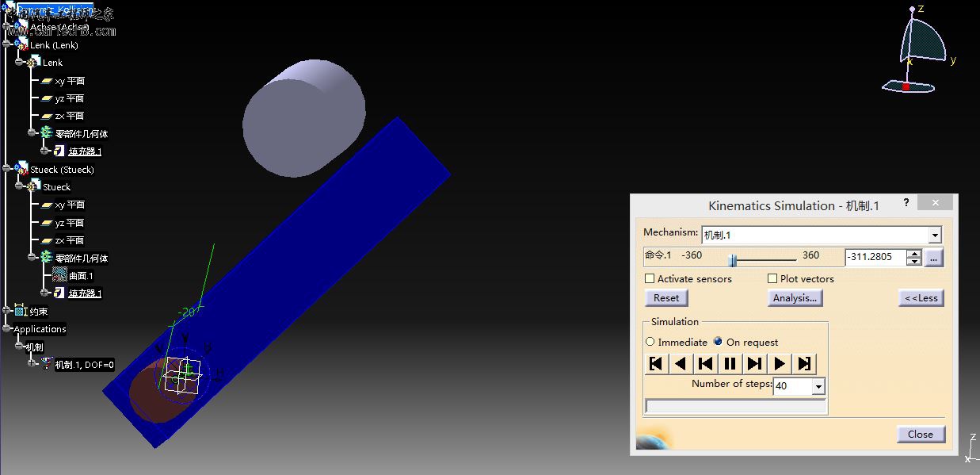Select 曲面.1 in the specification tree
This screenshot has height=475, width=980.
[80, 276]
